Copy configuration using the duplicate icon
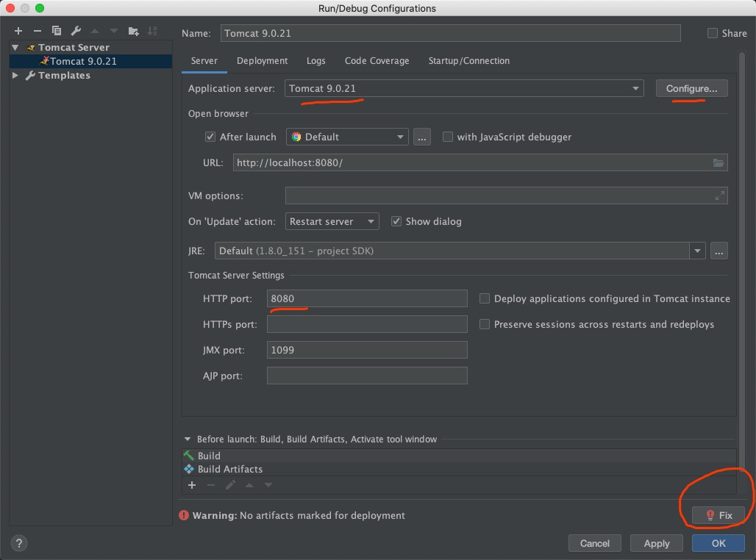Image resolution: width=756 pixels, height=560 pixels. (x=57, y=31)
